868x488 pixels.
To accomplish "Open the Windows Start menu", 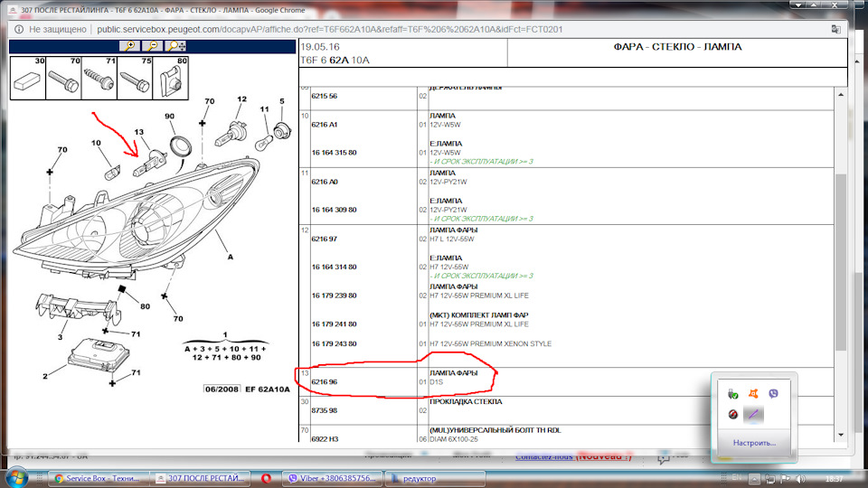I will tap(16, 477).
